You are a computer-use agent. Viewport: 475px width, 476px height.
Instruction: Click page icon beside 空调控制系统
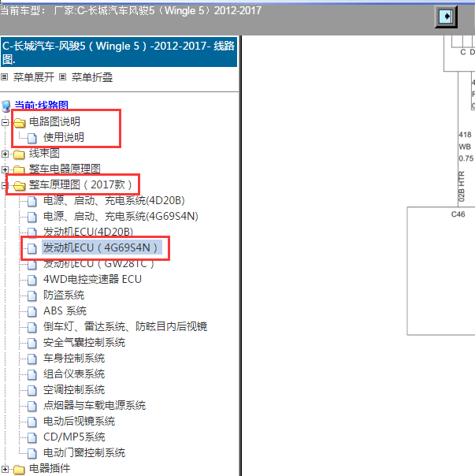coord(32,390)
